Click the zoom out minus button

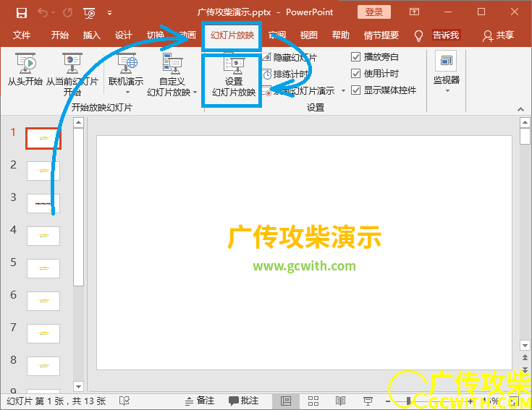click(x=388, y=401)
